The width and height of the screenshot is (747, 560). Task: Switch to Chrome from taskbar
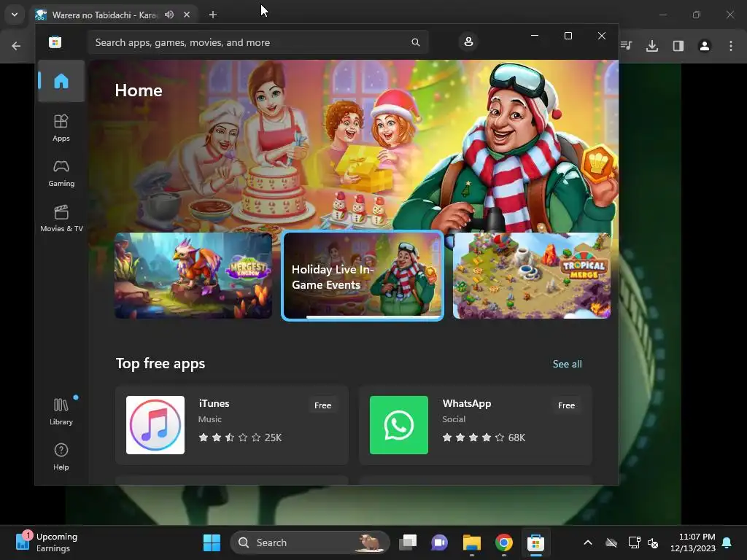point(503,542)
